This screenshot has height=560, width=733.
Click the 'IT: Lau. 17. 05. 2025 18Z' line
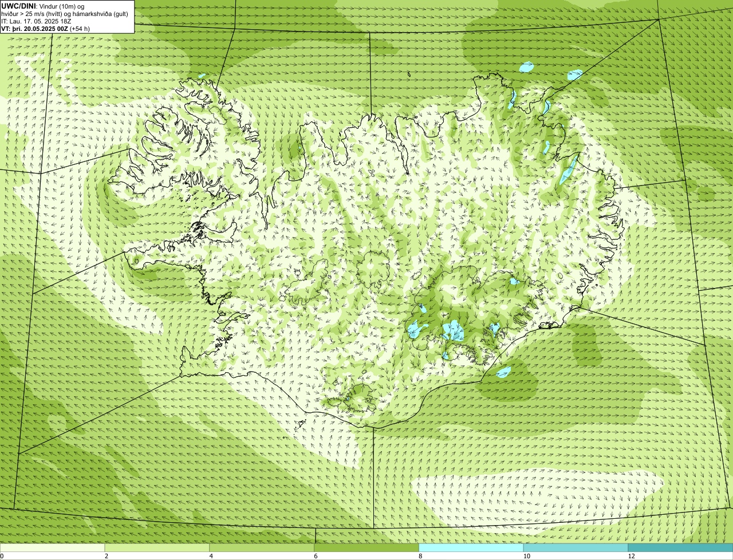37,21
